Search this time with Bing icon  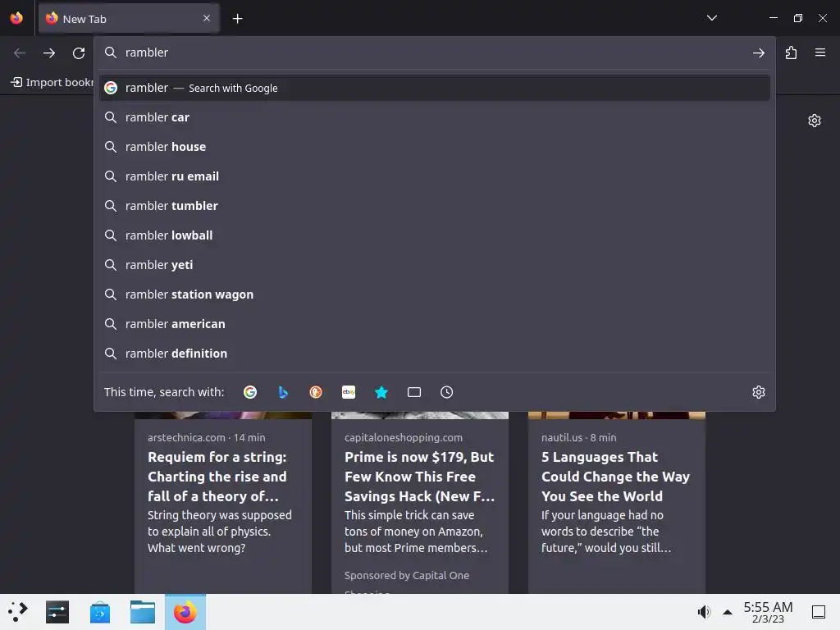[x=283, y=392]
